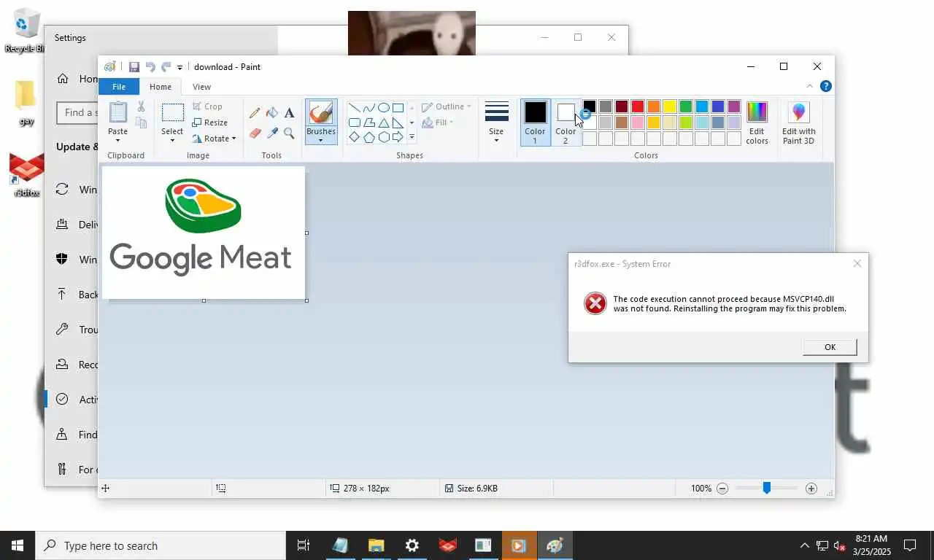Activate Color 1 foreground selector
934x560 pixels.
point(535,122)
